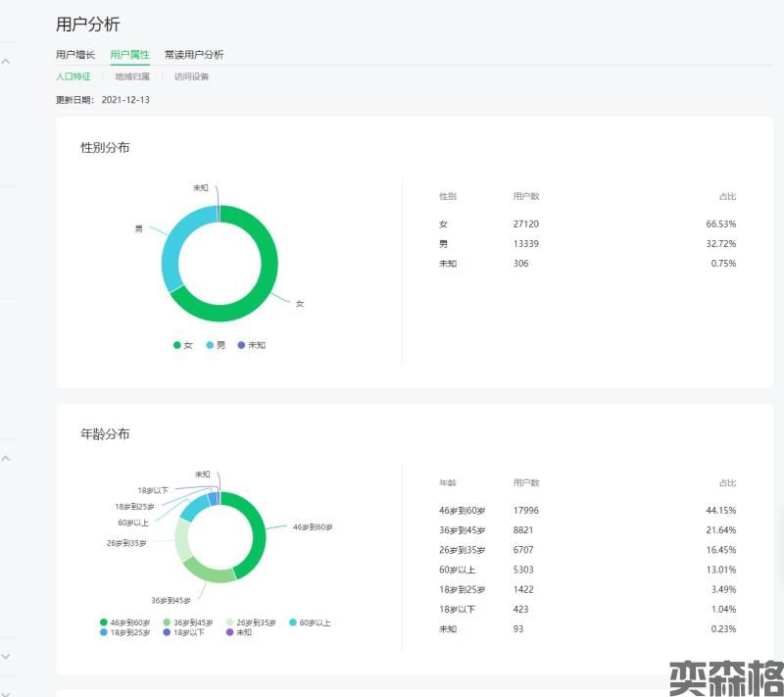Screen dimensions: 784x697
Task: Collapse the top sidebar chevron section
Action: (x=6, y=62)
